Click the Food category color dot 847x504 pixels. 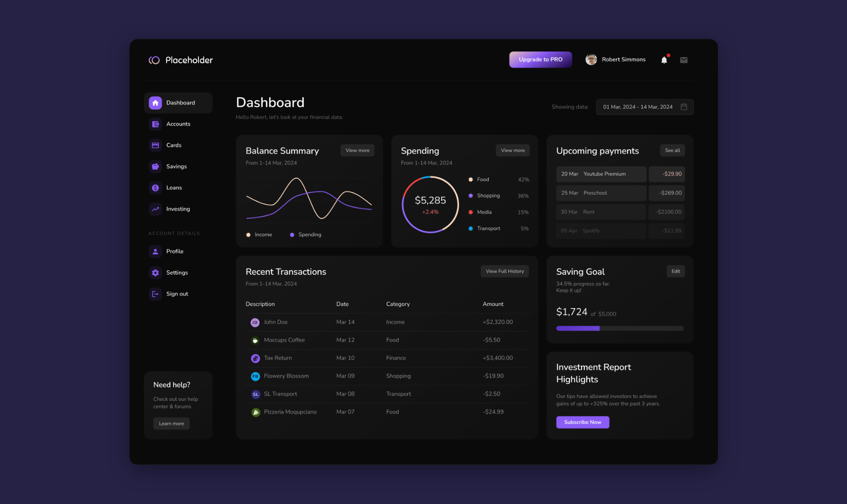[x=471, y=180]
